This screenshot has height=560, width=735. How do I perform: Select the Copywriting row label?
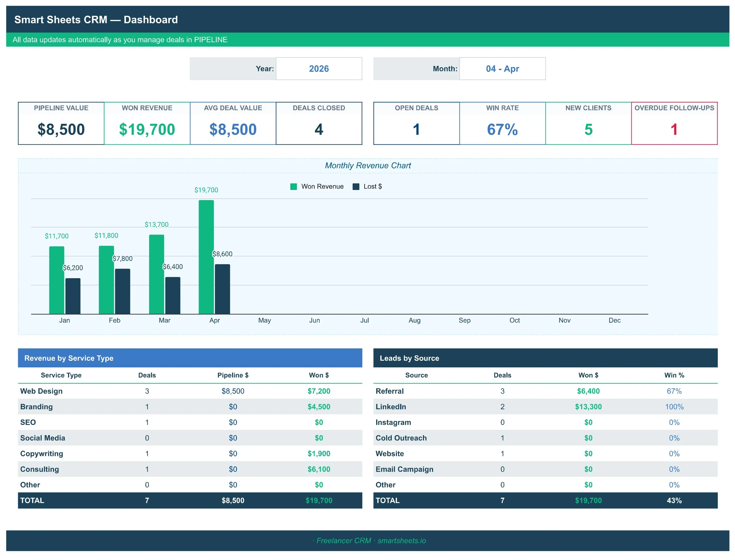click(42, 454)
